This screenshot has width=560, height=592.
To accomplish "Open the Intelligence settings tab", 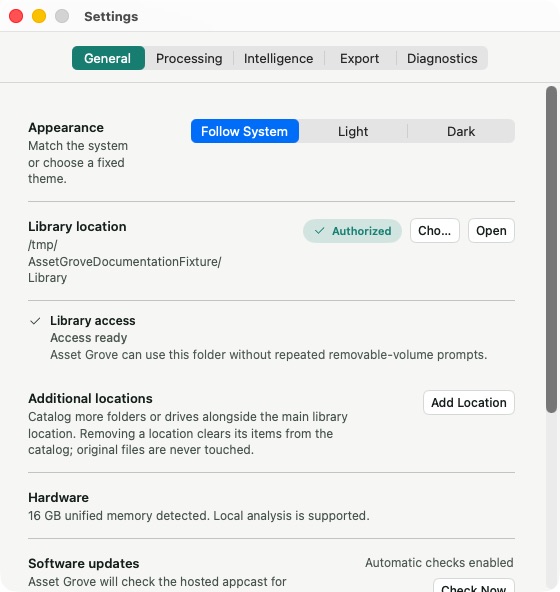I will 278,58.
